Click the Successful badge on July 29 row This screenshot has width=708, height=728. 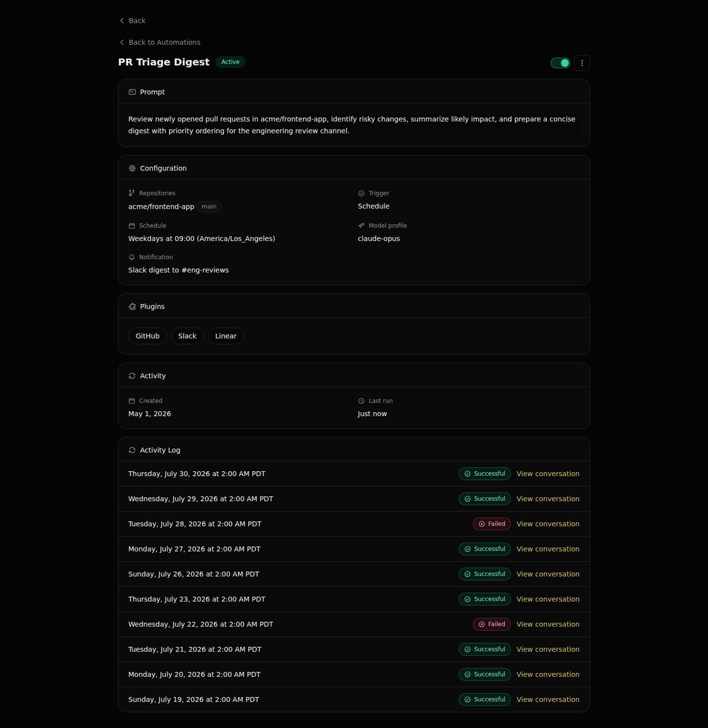[485, 499]
